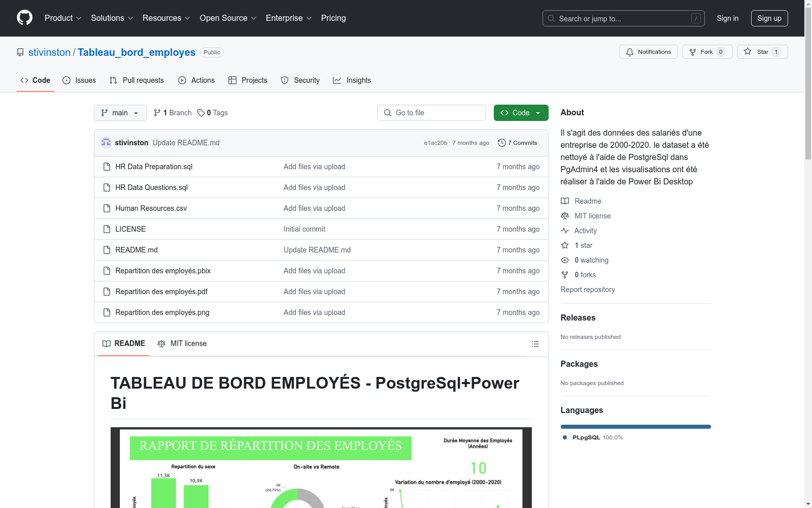Image resolution: width=812 pixels, height=508 pixels.
Task: Click the book icon next to Readme
Action: pos(565,201)
